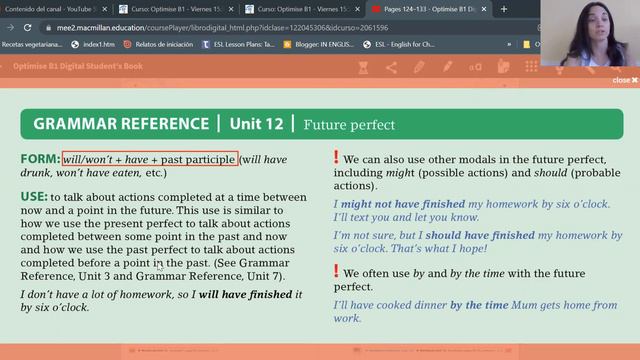The height and width of the screenshot is (360, 640).
Task: Click "will have finished" bold phrase
Action: tap(245, 294)
